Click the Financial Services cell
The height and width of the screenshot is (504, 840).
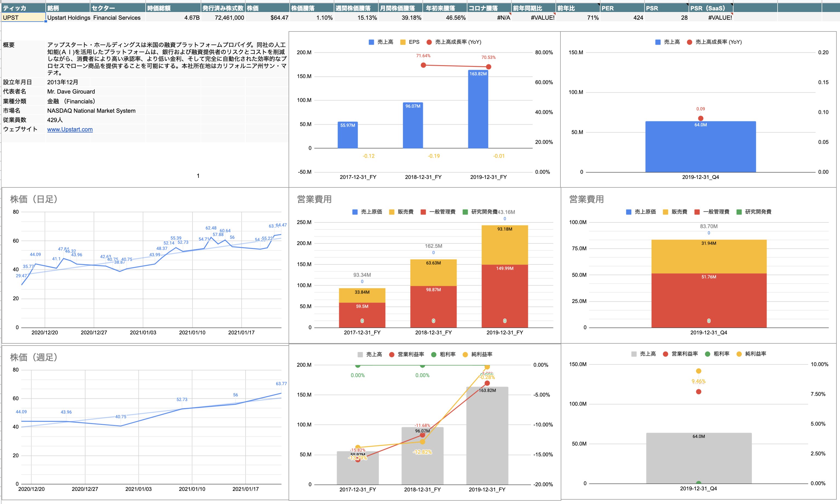click(x=118, y=17)
